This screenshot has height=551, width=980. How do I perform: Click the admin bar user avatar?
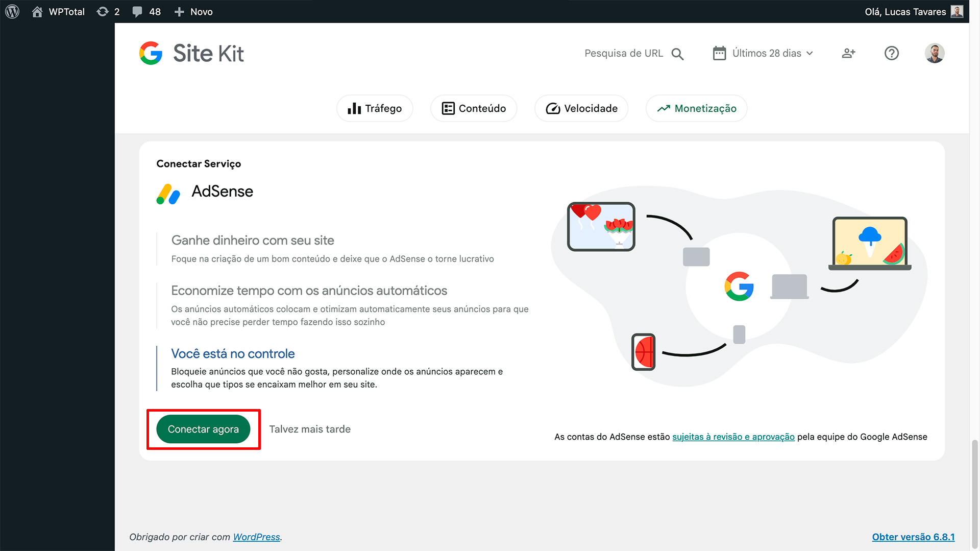(x=957, y=11)
